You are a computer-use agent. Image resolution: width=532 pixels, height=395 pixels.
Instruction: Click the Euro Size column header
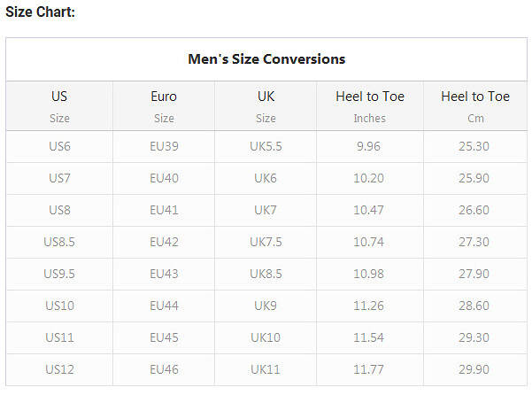point(164,105)
